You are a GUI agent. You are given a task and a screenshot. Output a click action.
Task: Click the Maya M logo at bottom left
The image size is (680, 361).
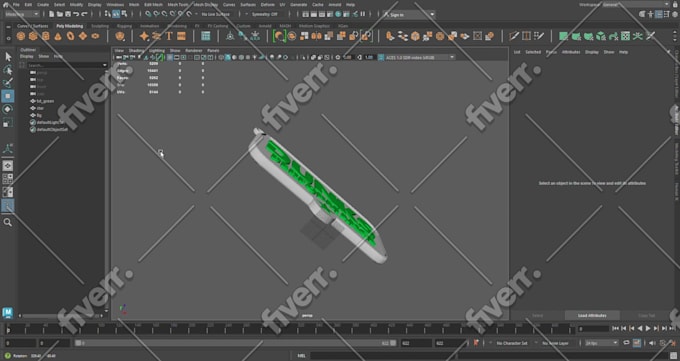click(x=8, y=312)
